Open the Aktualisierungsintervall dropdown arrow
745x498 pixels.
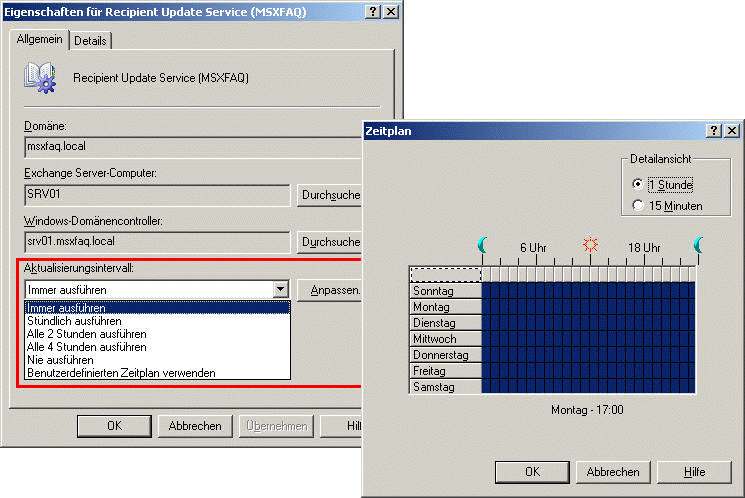(281, 289)
